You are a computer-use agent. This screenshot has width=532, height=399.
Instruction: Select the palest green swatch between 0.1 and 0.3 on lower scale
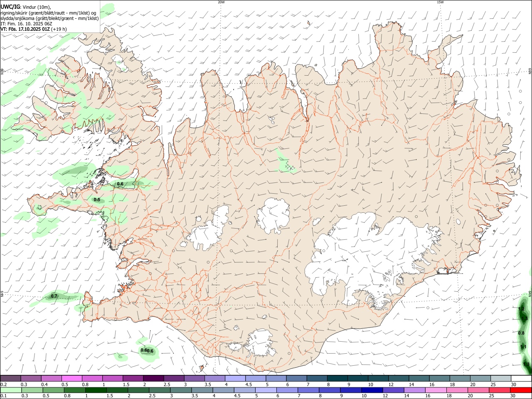[x=11, y=390]
